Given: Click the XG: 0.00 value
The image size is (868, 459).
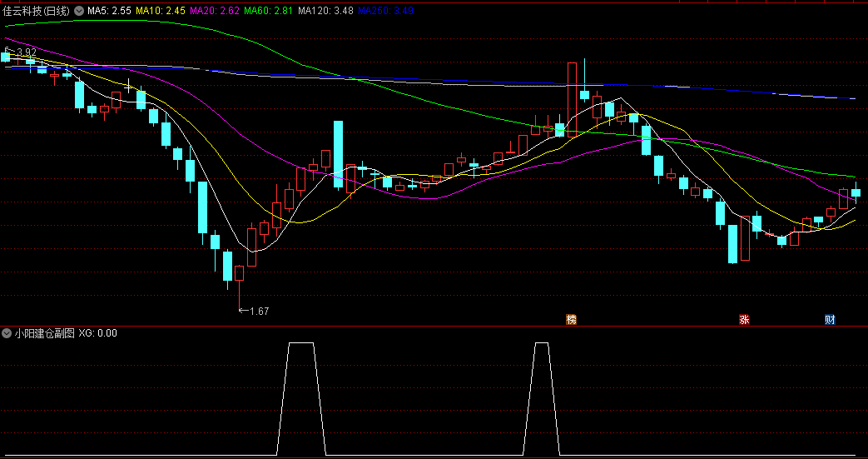Looking at the screenshot, I should click(98, 333).
